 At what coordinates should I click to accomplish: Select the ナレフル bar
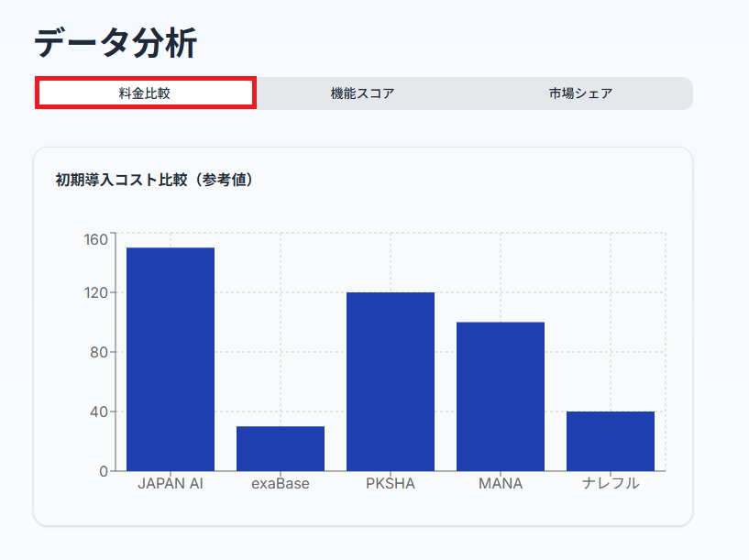pyautogui.click(x=611, y=441)
